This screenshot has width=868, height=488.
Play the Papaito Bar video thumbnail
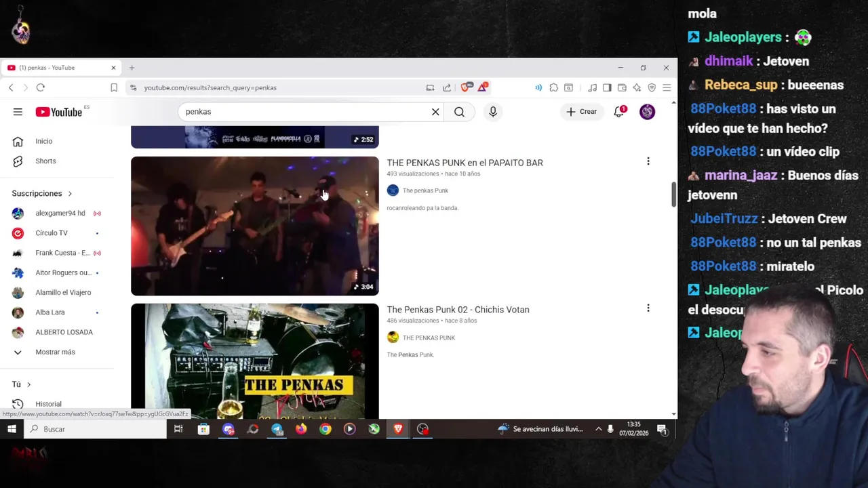coord(255,226)
